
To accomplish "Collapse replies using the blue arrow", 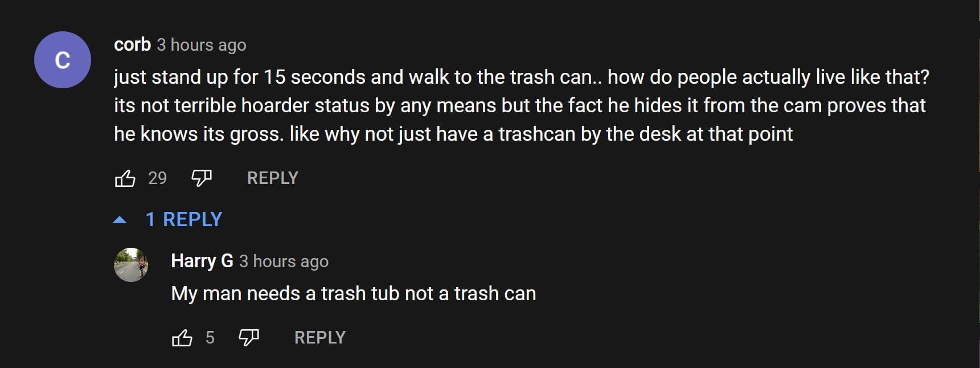I will pos(120,219).
